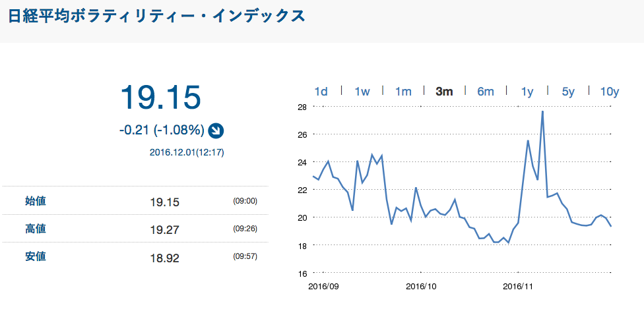Switch chart to 1w range
This screenshot has height=315, width=644.
(x=362, y=92)
